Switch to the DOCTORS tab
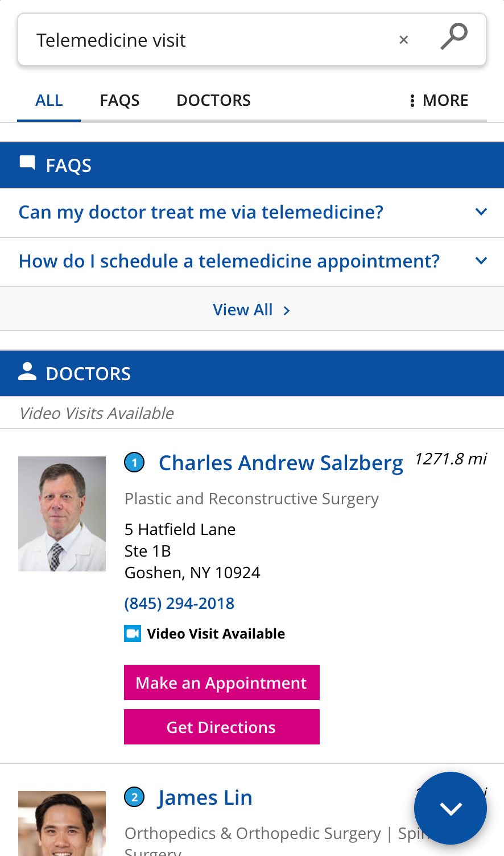 (213, 100)
